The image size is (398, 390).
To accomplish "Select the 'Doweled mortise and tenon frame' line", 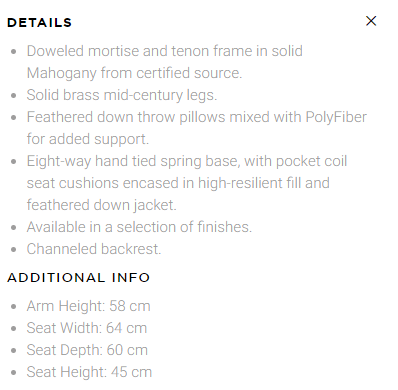I will coord(165,51).
